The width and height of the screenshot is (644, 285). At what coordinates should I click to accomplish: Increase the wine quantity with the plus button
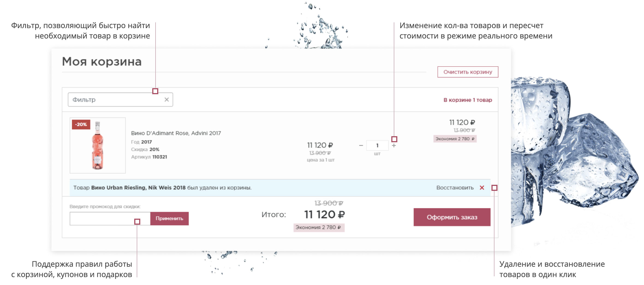pyautogui.click(x=394, y=146)
